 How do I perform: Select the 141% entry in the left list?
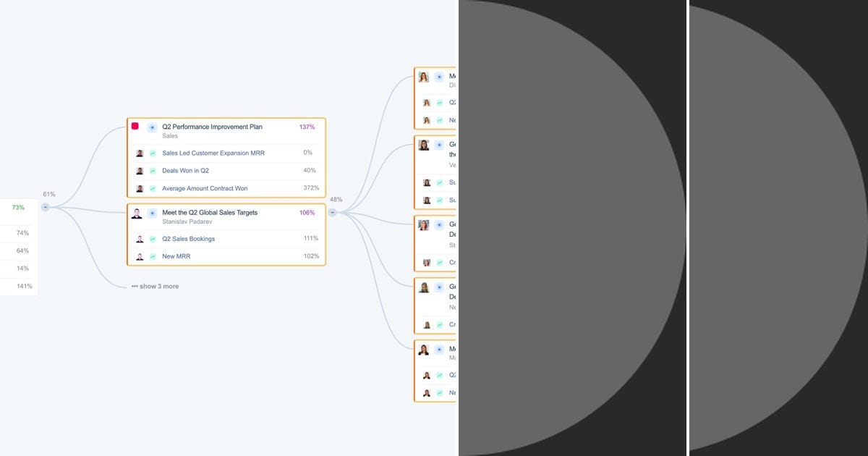(x=25, y=286)
